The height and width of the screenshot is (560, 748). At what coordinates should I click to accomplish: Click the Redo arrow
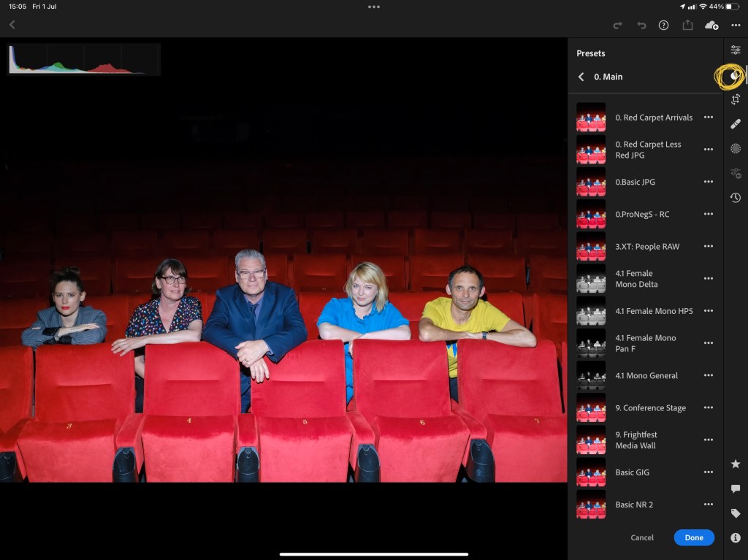click(x=617, y=26)
